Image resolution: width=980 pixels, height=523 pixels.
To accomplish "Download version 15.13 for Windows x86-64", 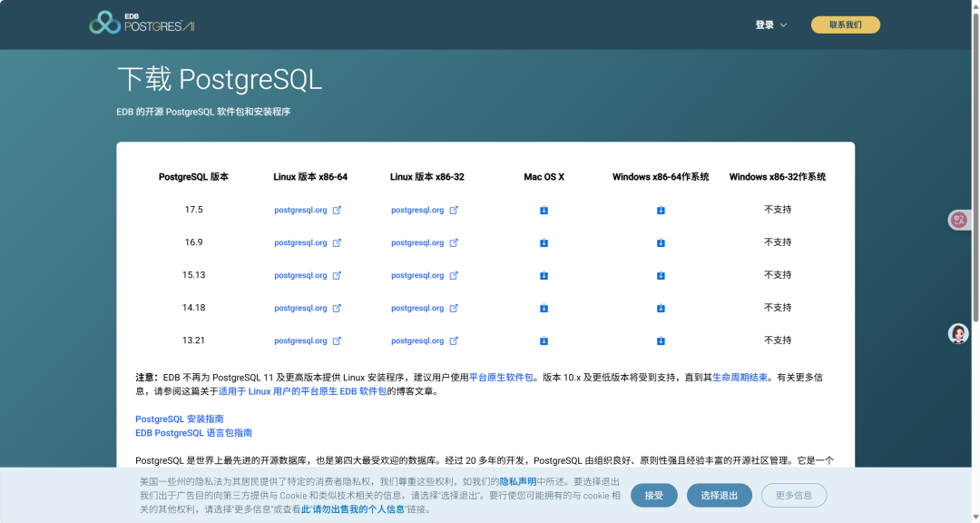I will (661, 275).
